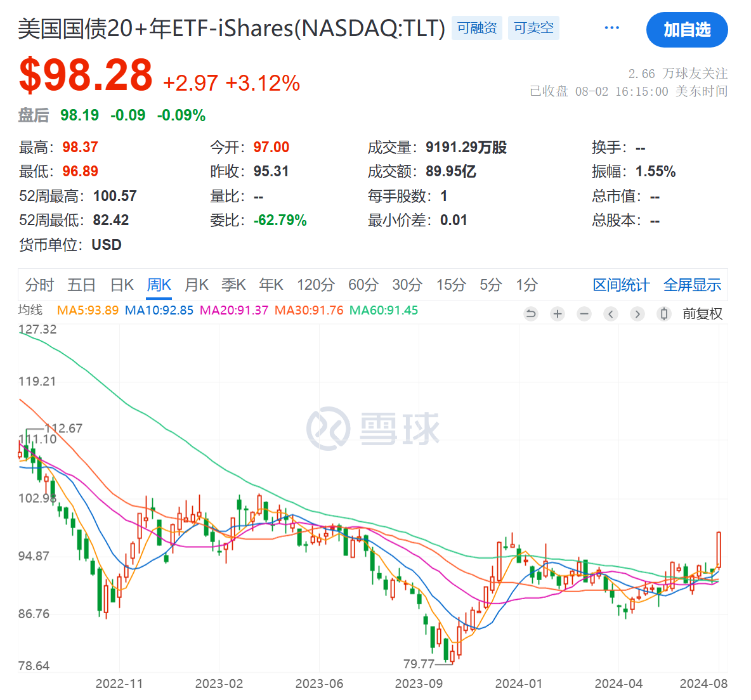The width and height of the screenshot is (751, 700).
Task: Open the 前复权 adjustment dropdown
Action: 702,314
